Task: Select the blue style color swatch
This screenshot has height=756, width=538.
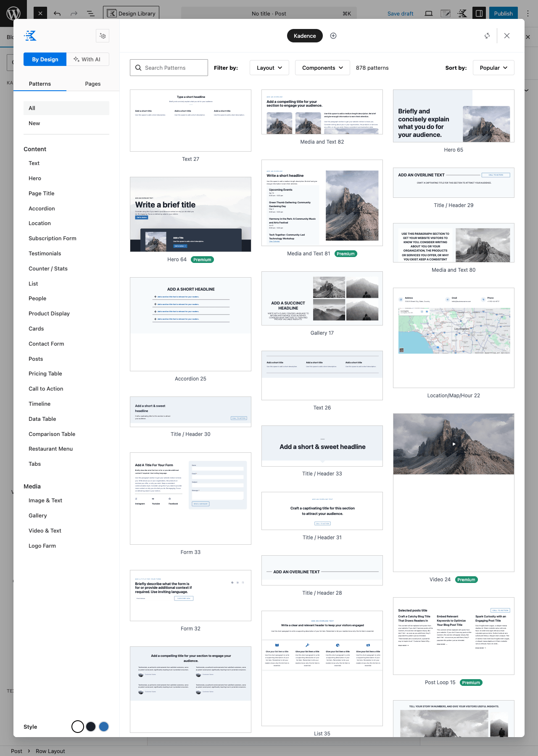Action: (104, 727)
